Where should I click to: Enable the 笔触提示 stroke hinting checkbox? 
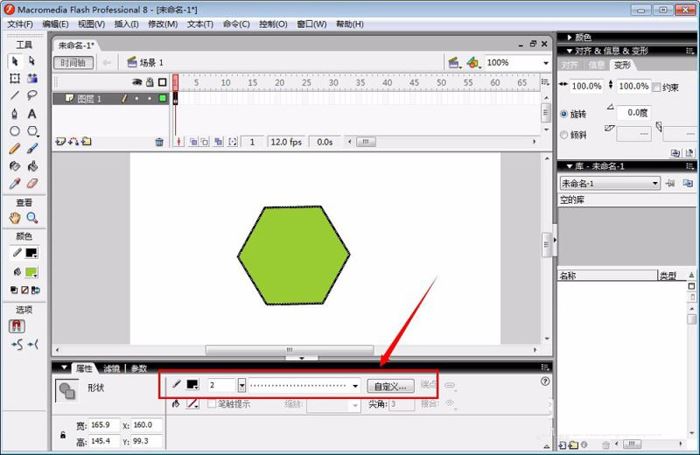pos(212,404)
